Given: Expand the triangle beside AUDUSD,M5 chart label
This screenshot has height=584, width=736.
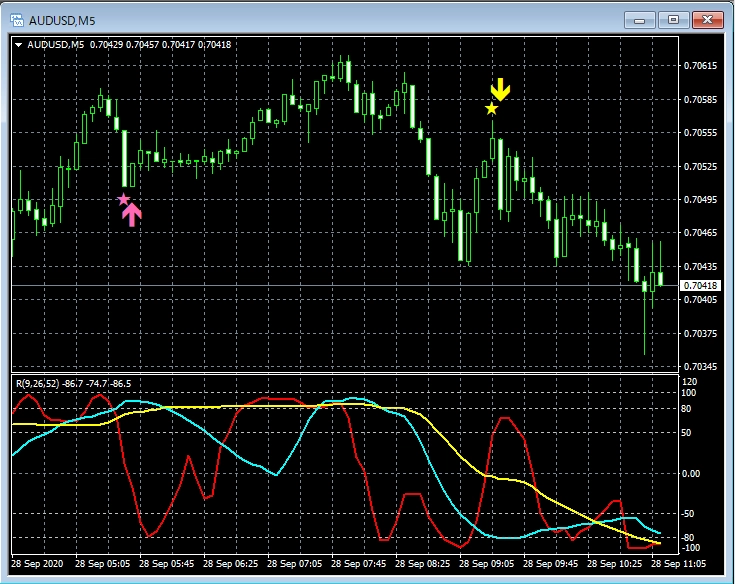Looking at the screenshot, I should click(18, 44).
